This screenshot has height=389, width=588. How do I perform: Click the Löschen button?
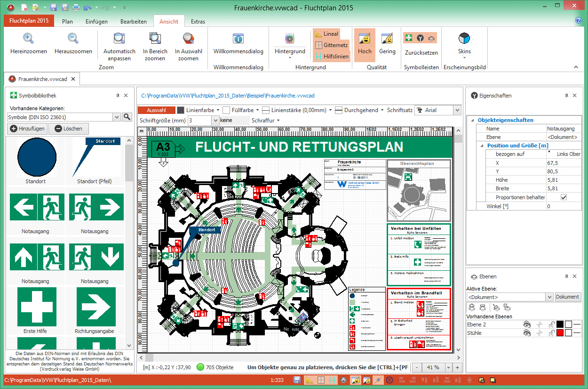[68, 129]
